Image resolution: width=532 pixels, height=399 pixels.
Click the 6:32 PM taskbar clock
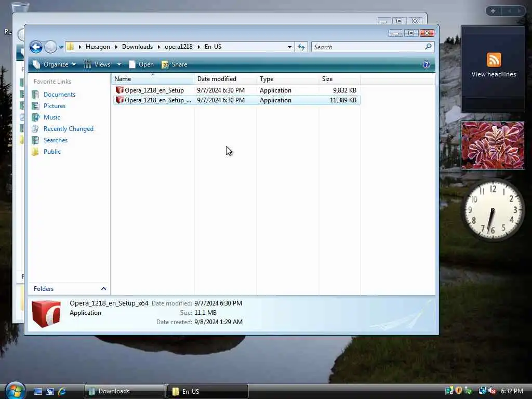tap(512, 391)
